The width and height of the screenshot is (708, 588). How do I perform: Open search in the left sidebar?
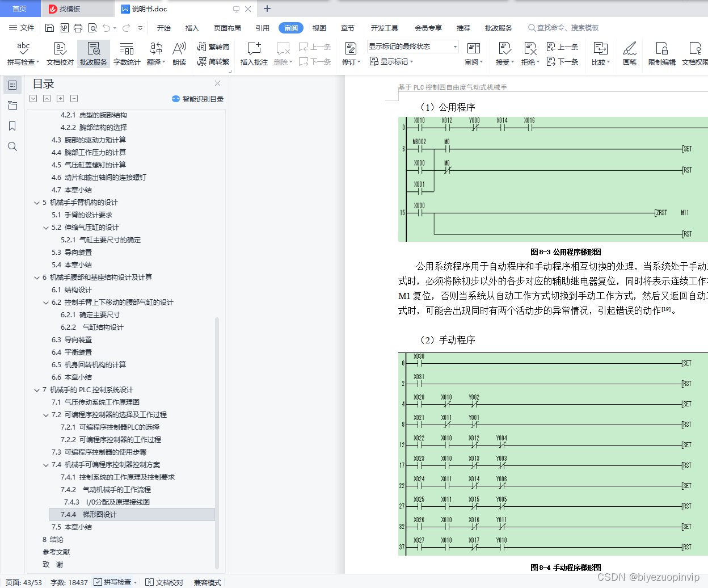(x=12, y=146)
